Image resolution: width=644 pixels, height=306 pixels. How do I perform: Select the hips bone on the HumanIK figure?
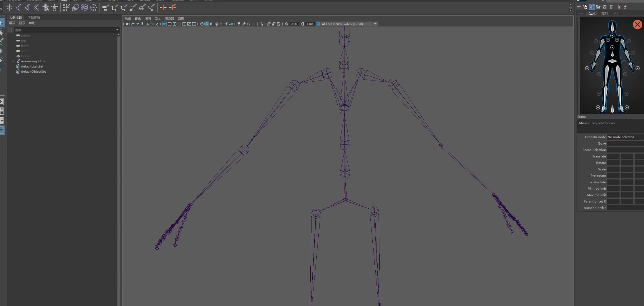pyautogui.click(x=612, y=61)
